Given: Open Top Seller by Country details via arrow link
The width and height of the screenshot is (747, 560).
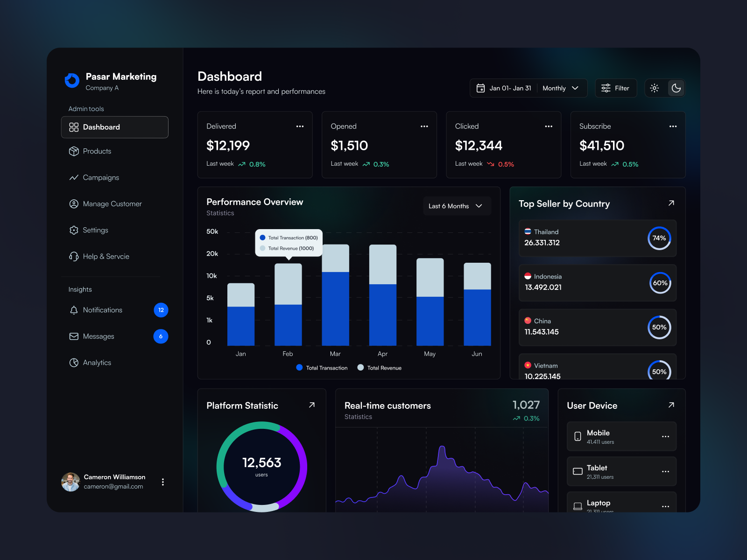Looking at the screenshot, I should click(671, 203).
